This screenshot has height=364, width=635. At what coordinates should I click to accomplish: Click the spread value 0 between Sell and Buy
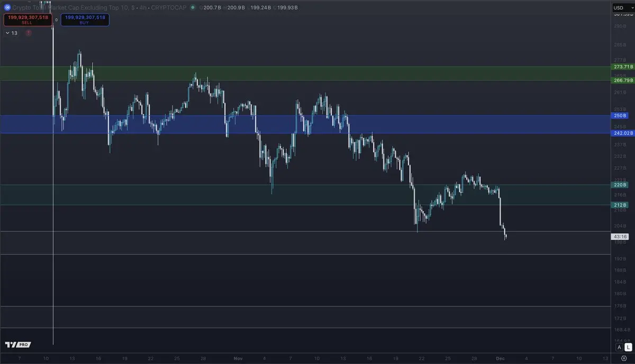coord(56,20)
